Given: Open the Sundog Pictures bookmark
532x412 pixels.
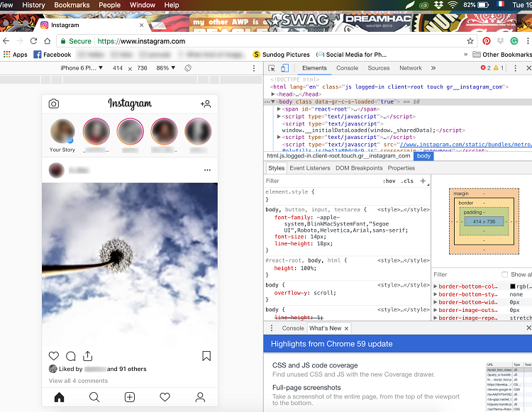Looking at the screenshot, I should pyautogui.click(x=282, y=55).
